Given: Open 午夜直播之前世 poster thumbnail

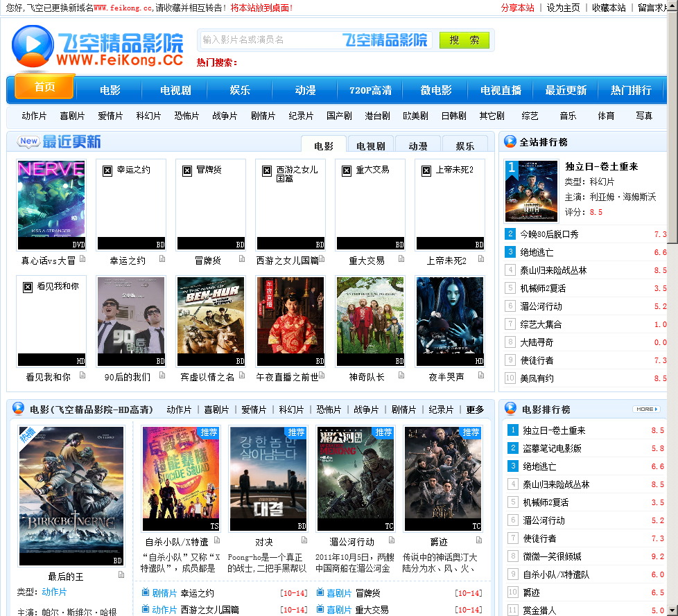Looking at the screenshot, I should [x=290, y=322].
